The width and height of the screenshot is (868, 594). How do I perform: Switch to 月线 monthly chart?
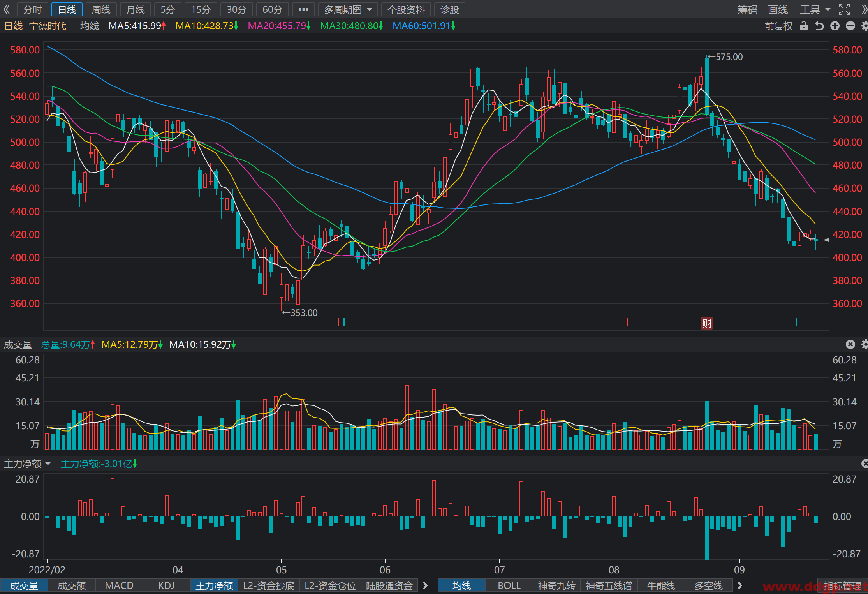(x=136, y=9)
